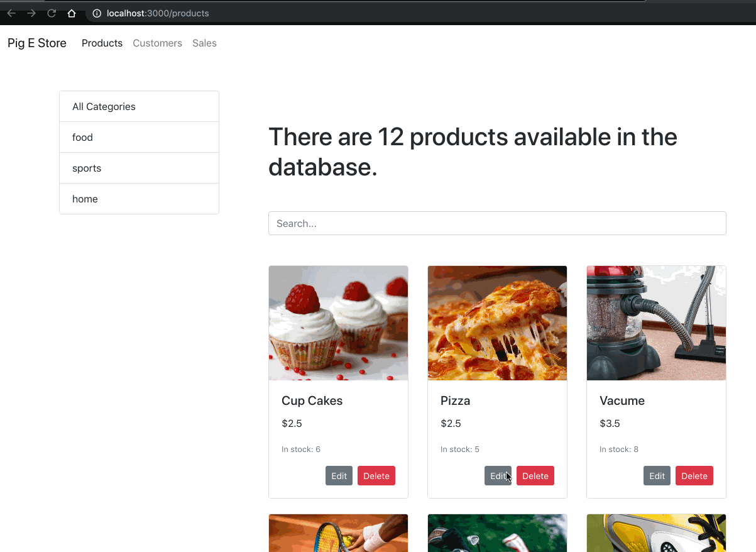
Task: Open the Pig E Store brand link
Action: (37, 43)
